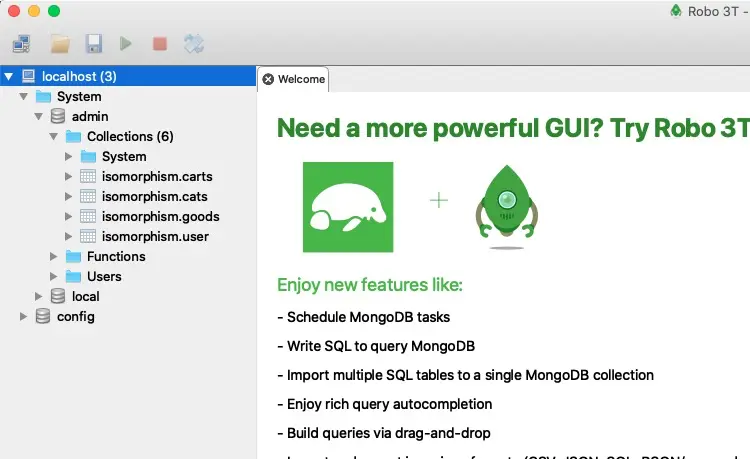Click the Functions folder icon
Viewport: 750px width, 459px height.
point(73,257)
